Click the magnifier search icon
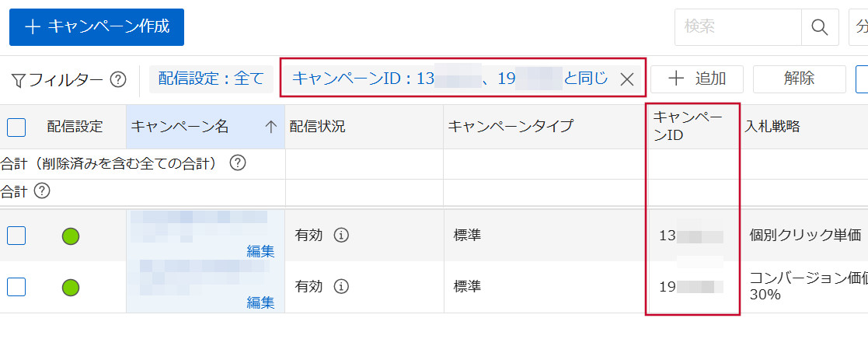 point(820,26)
